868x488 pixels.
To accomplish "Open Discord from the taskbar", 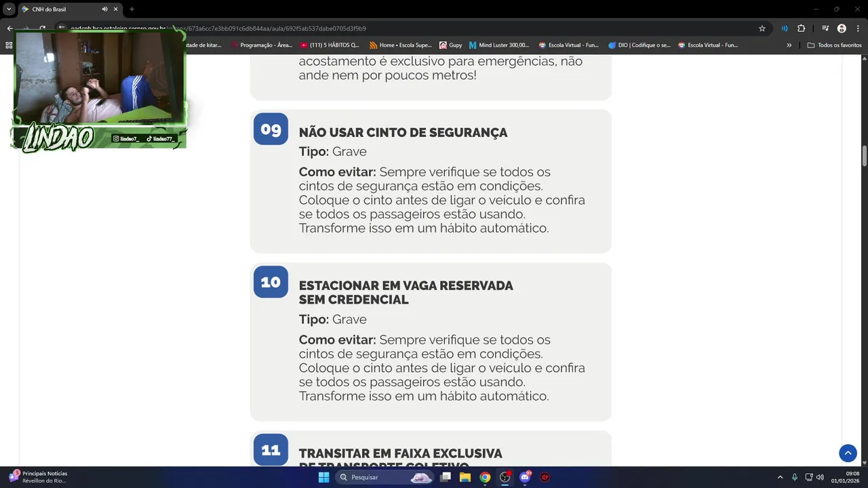I will coord(525,477).
